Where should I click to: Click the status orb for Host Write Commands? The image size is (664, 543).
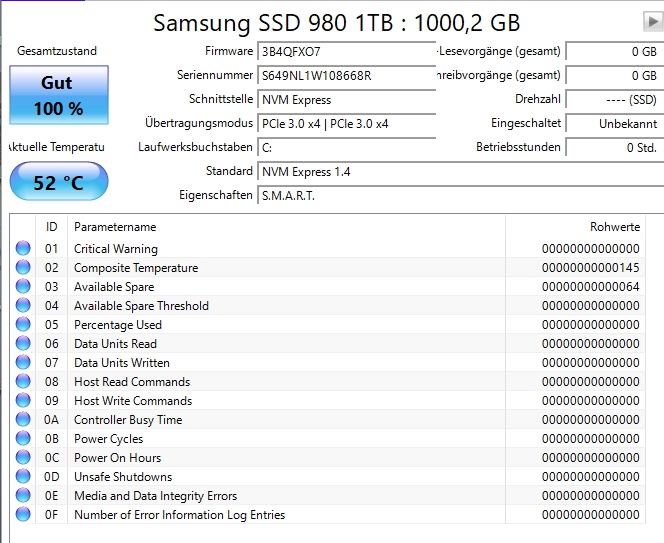pos(23,401)
